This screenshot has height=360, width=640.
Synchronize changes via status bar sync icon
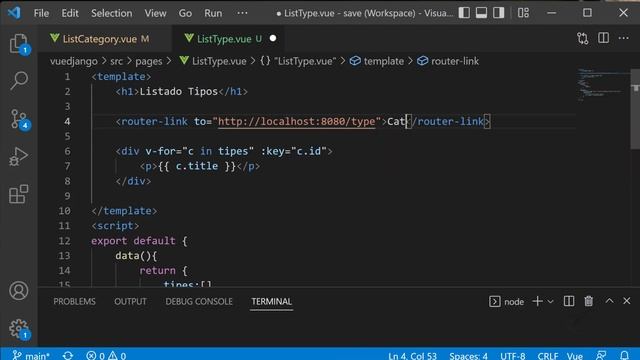(x=68, y=355)
